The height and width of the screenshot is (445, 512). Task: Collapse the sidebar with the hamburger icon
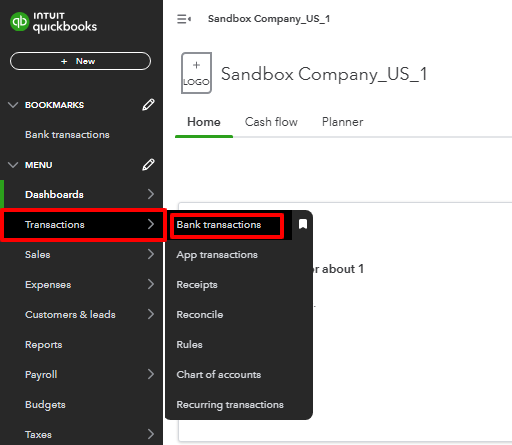click(184, 19)
